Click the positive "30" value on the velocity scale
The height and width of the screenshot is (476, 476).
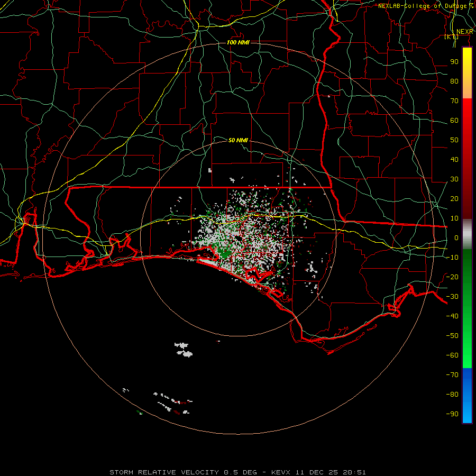(454, 179)
